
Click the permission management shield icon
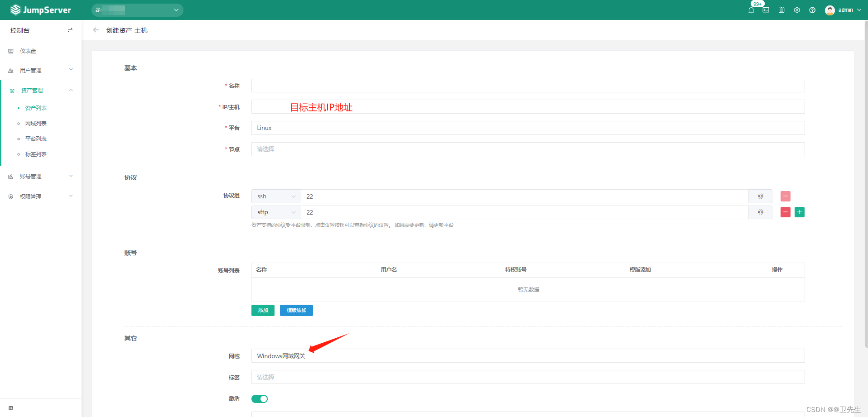click(11, 197)
